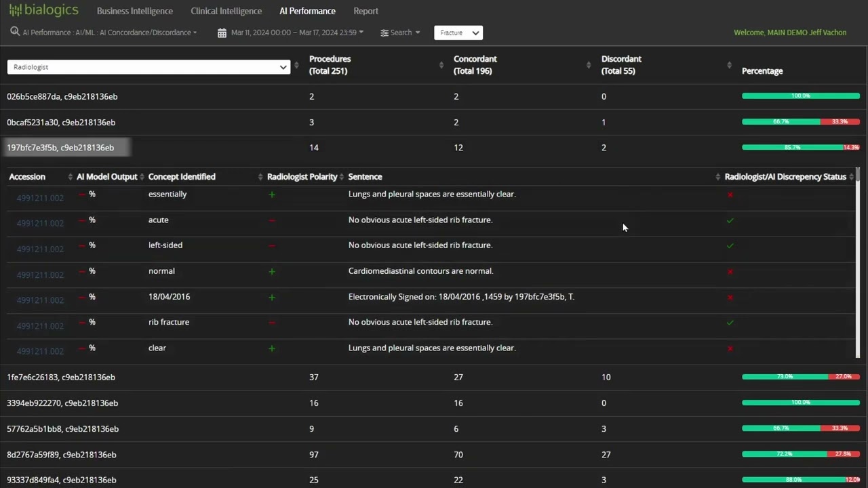The width and height of the screenshot is (868, 488).
Task: Click the Search filter sliders icon
Action: pyautogui.click(x=384, y=33)
